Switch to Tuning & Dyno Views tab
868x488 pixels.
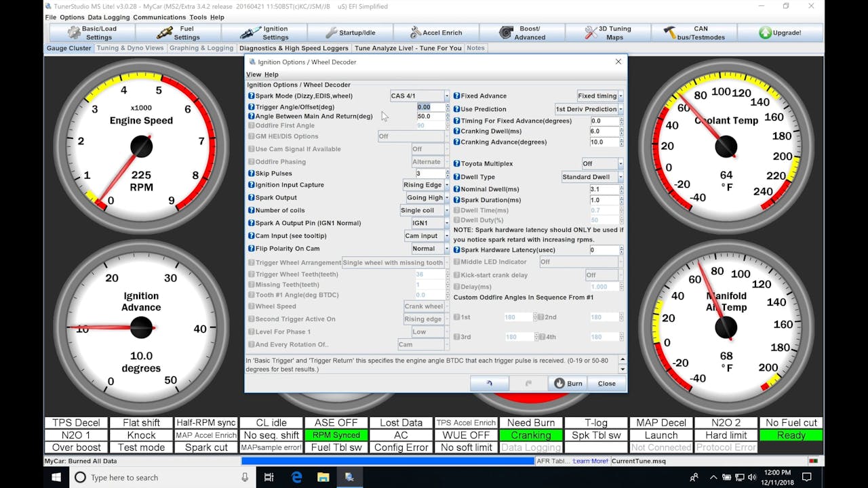coord(130,48)
